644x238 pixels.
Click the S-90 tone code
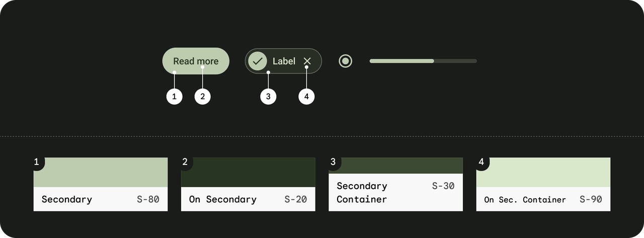[x=591, y=199]
